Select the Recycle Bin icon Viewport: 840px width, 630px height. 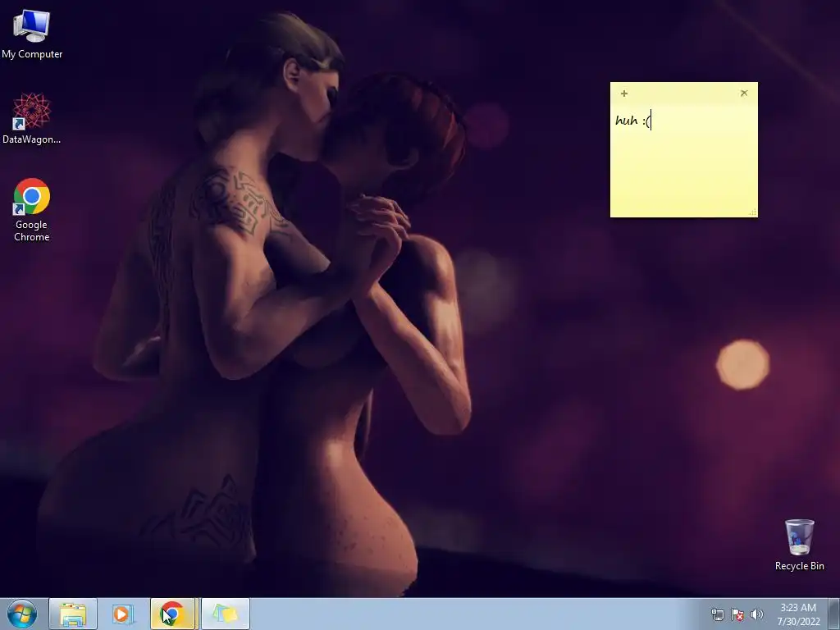coord(799,545)
